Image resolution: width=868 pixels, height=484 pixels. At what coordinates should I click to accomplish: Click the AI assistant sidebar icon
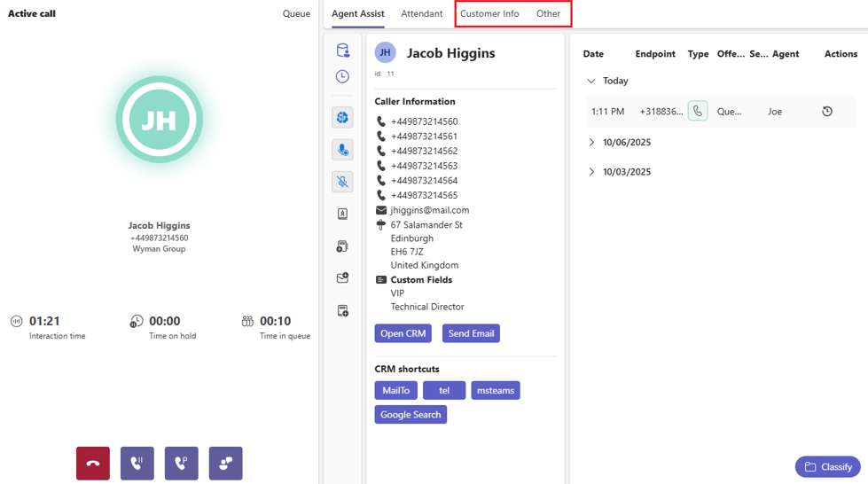(342, 117)
